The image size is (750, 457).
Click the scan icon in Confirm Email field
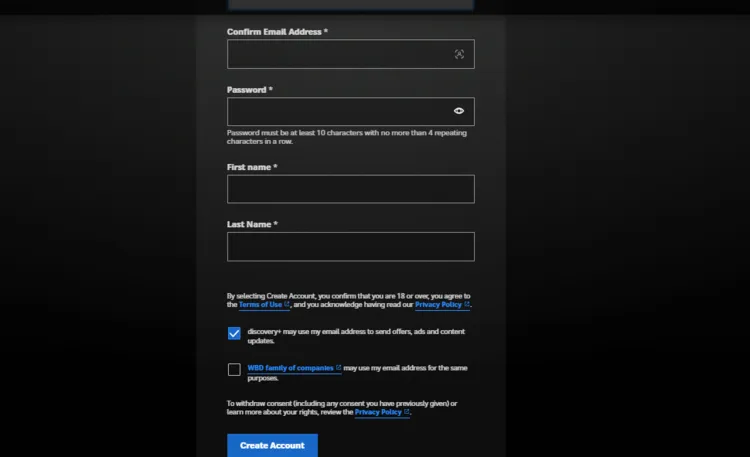point(459,54)
